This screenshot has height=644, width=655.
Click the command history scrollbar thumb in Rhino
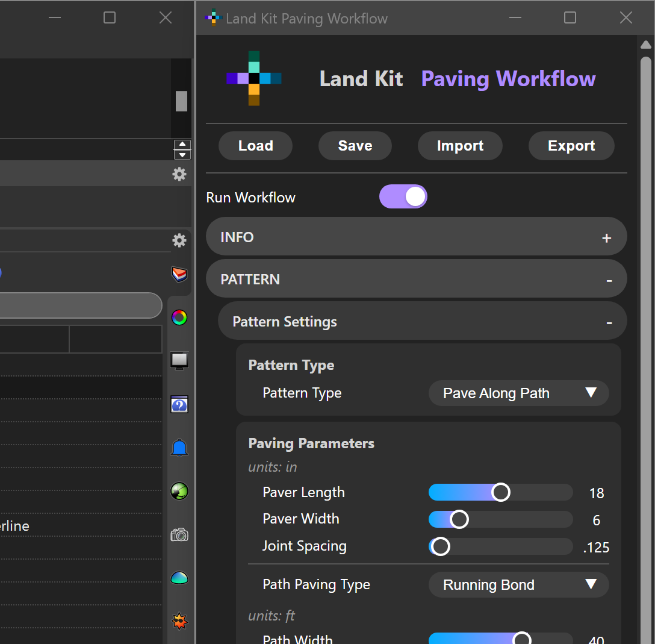[x=181, y=101]
